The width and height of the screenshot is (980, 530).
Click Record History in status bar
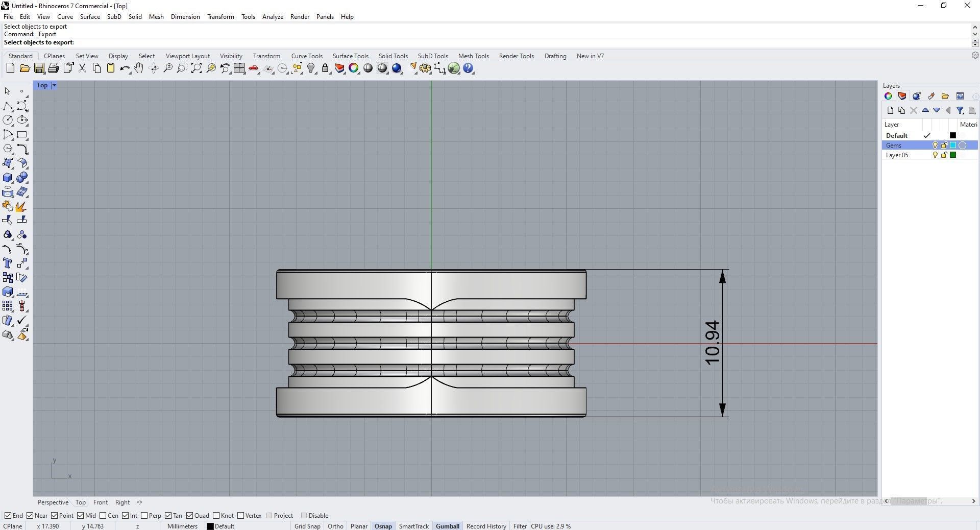tap(486, 526)
